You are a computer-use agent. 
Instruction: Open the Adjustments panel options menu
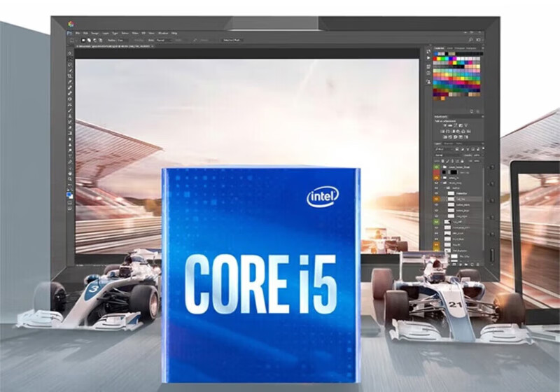(483, 116)
